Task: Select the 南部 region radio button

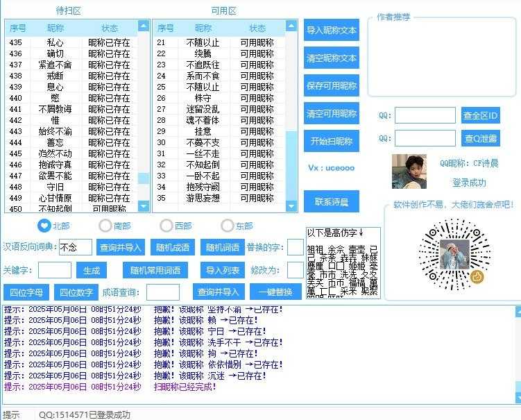Action: pyautogui.click(x=105, y=226)
